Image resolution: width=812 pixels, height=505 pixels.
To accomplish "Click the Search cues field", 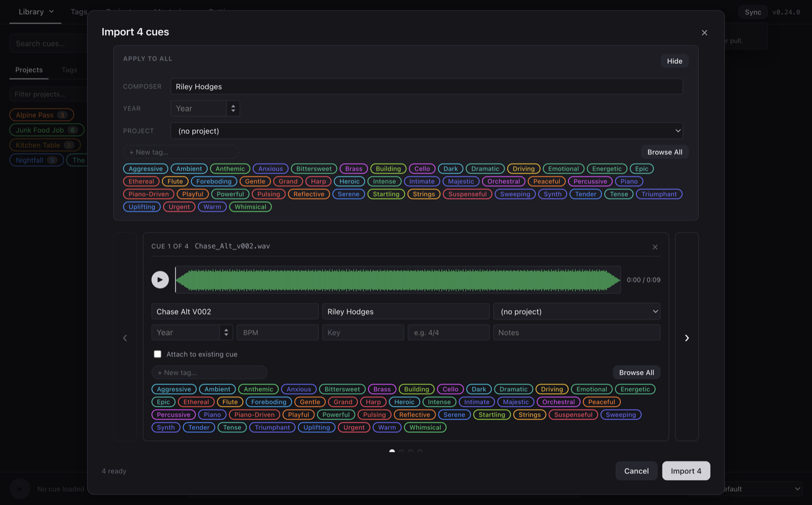I will pyautogui.click(x=48, y=44).
